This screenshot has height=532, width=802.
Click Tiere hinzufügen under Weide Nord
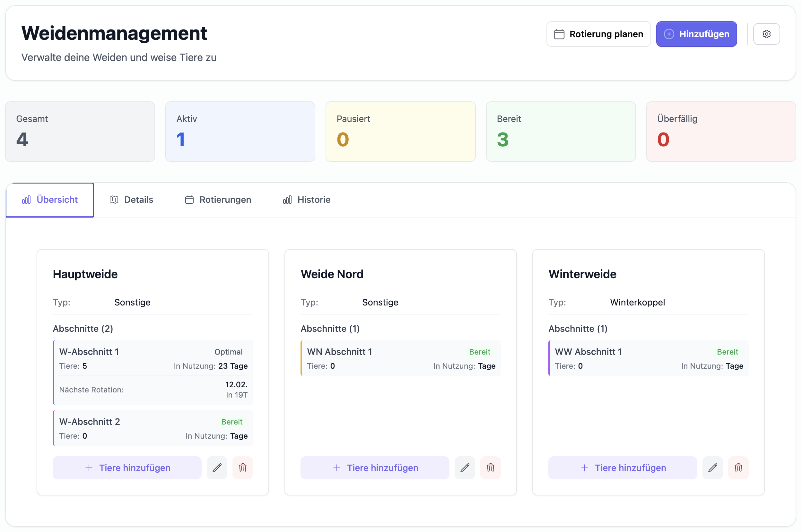point(375,468)
